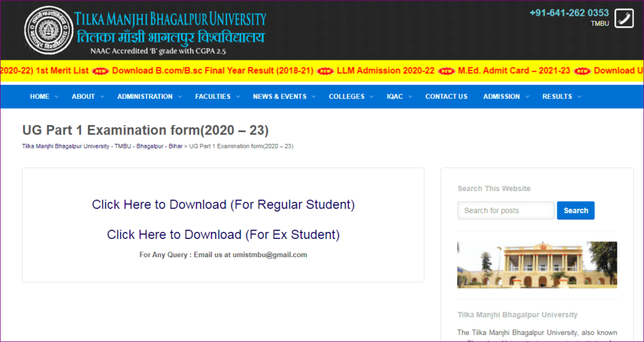Click the university emblem logo

[x=47, y=31]
